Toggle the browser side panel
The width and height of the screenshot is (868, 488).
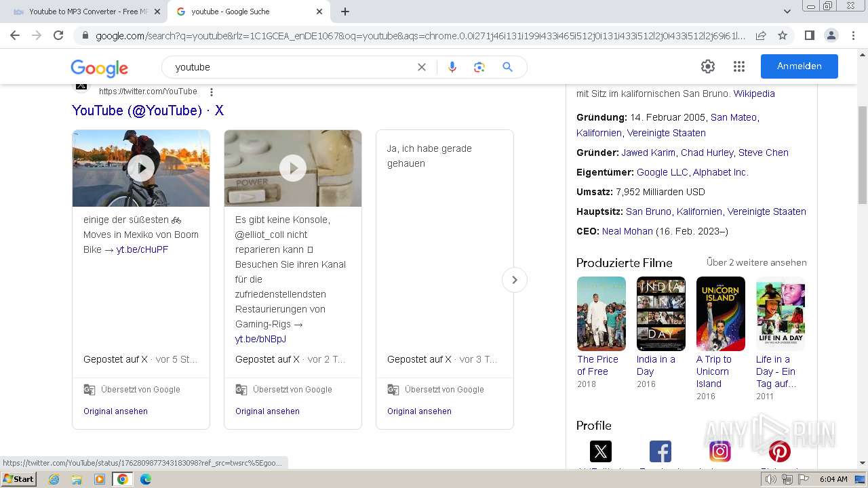tap(809, 35)
